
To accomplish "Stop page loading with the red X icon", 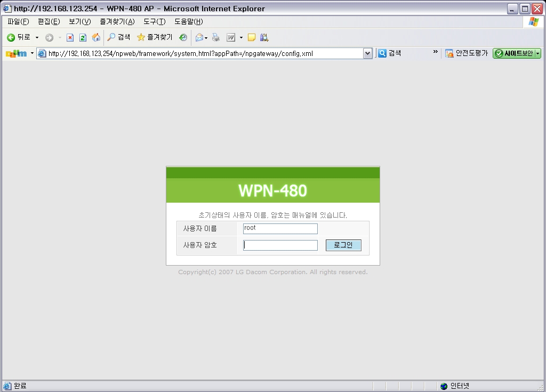I will (x=70, y=38).
